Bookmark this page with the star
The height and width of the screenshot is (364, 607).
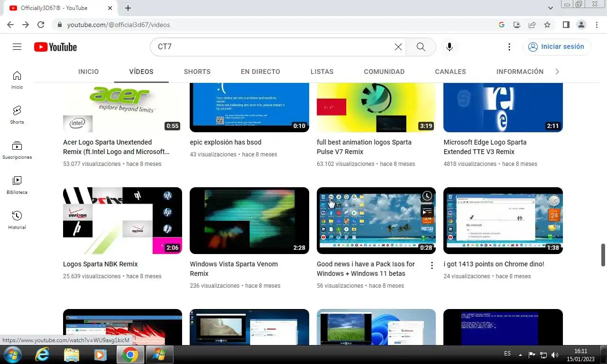[547, 25]
